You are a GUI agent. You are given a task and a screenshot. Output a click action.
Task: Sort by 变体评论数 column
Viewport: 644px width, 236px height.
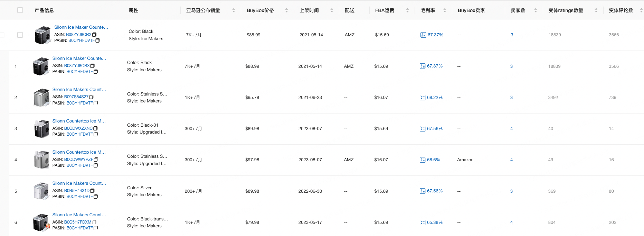[x=641, y=10]
